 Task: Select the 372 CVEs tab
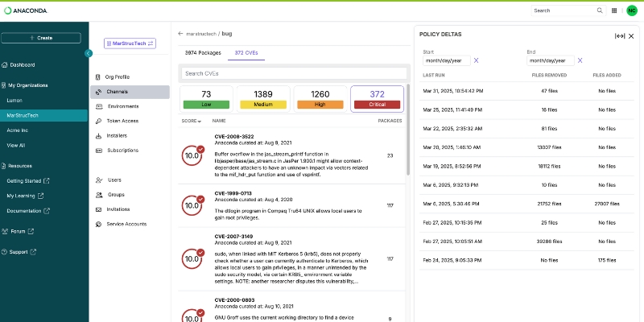pos(246,52)
